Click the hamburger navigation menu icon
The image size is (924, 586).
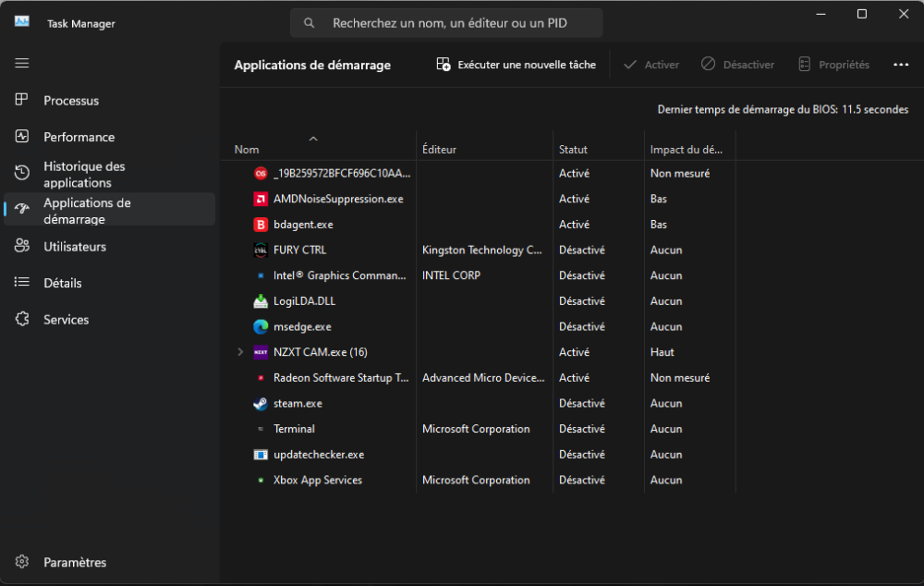(22, 63)
